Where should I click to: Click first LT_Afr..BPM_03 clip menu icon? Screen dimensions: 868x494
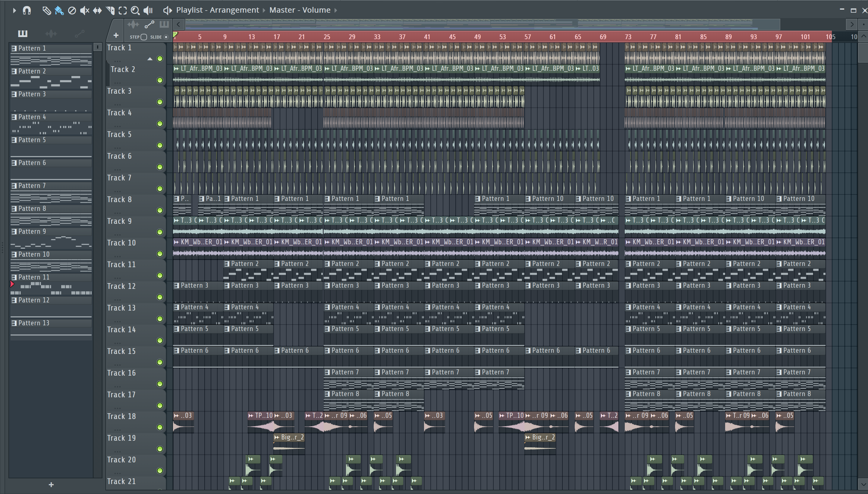[177, 69]
